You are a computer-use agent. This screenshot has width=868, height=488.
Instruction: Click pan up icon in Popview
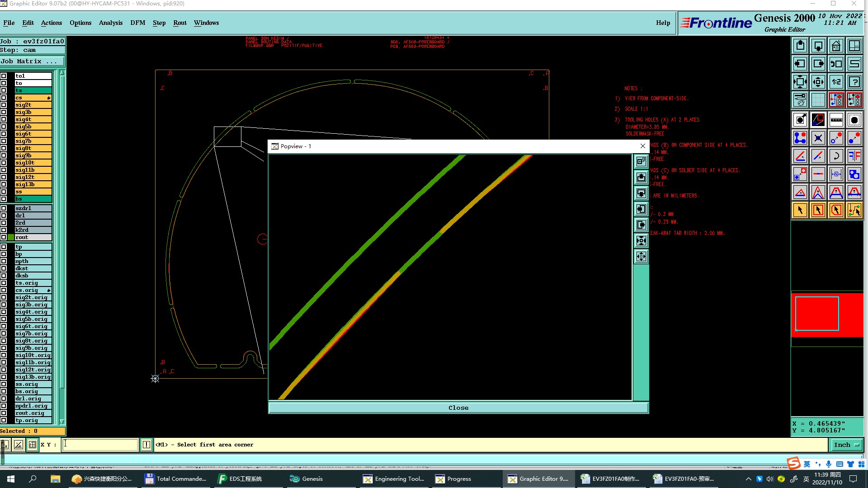tap(641, 178)
